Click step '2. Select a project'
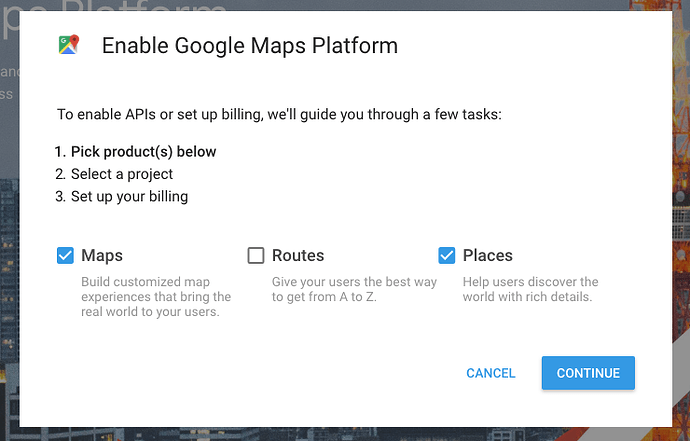The height and width of the screenshot is (441, 690). (x=114, y=174)
